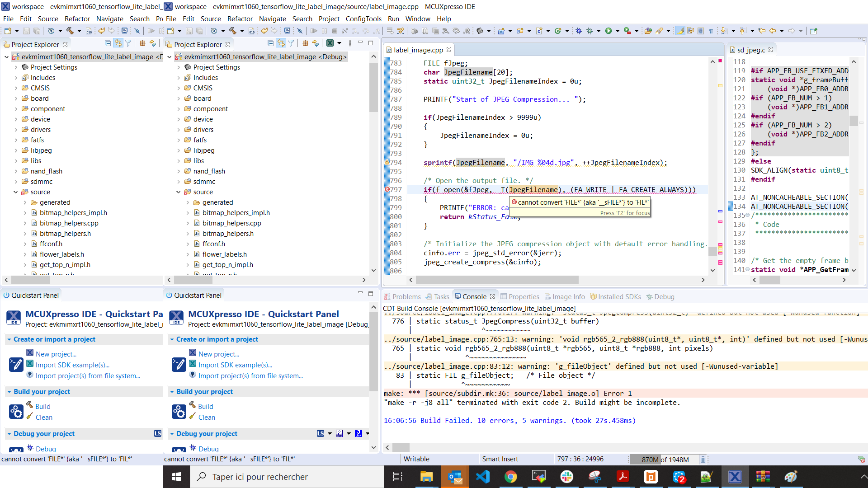
Task: Collapse the source folder in right explorer
Action: 179,192
